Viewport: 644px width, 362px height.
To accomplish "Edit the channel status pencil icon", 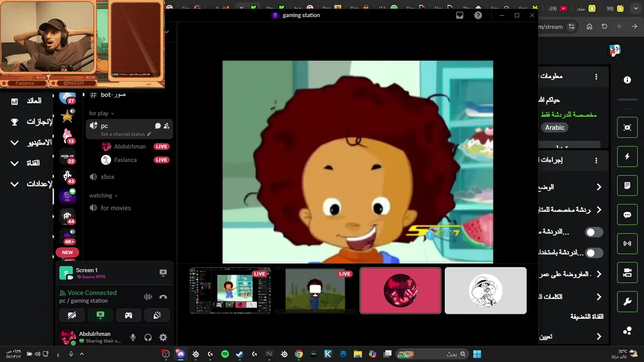I will tap(149, 134).
